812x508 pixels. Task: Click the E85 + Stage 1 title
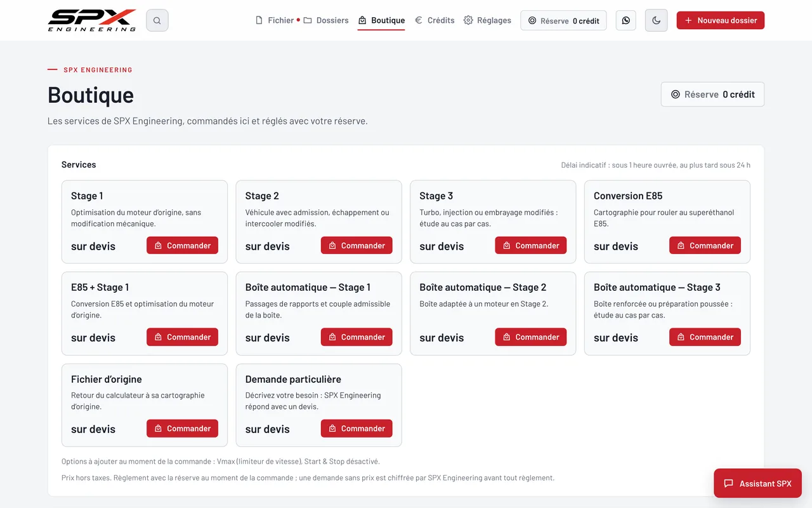pyautogui.click(x=100, y=288)
